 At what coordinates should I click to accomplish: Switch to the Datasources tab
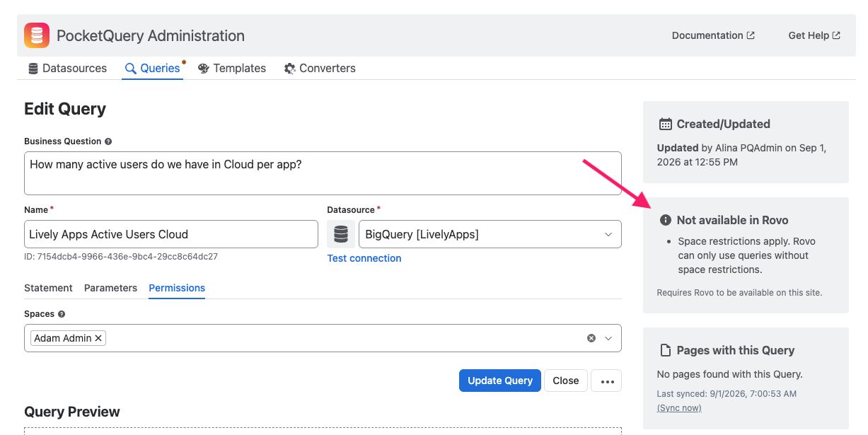click(x=67, y=69)
